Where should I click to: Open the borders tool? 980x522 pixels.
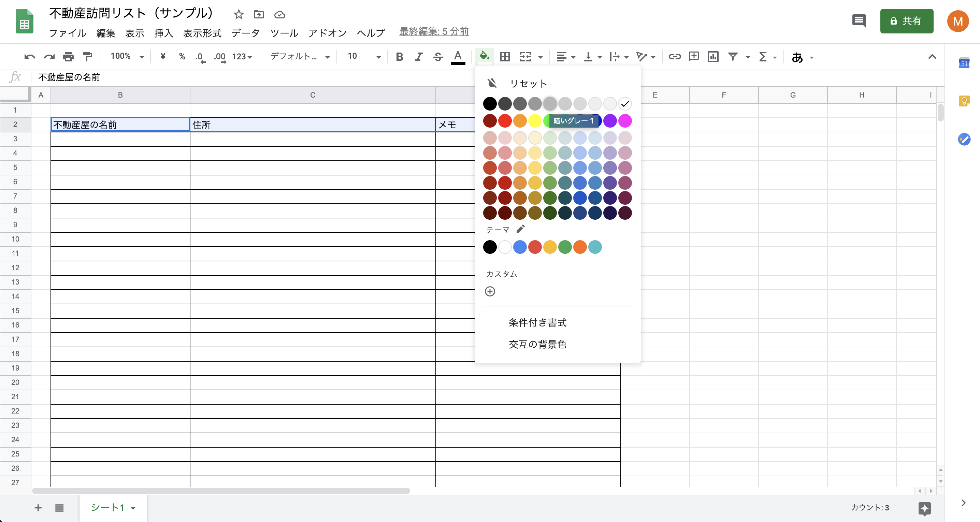[x=505, y=57]
